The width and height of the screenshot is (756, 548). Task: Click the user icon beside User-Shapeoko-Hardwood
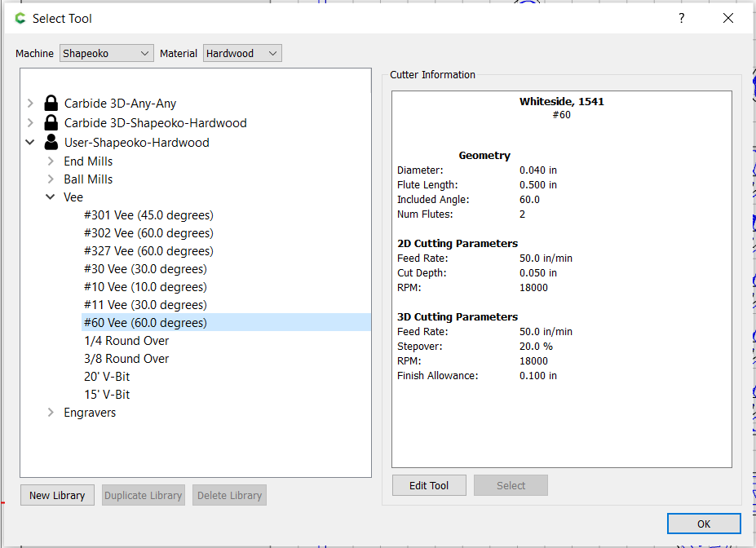[51, 143]
